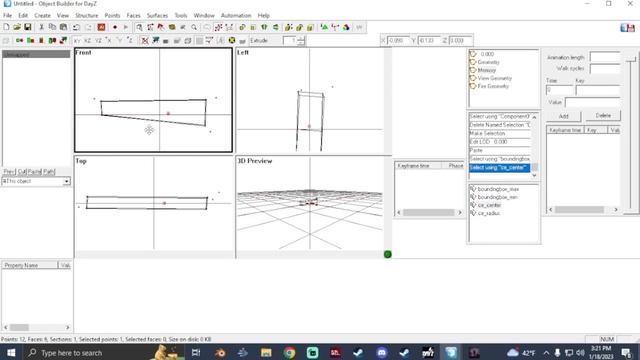Open Chrome from the taskbar
Screen dimensions: 640x360
[289, 353]
